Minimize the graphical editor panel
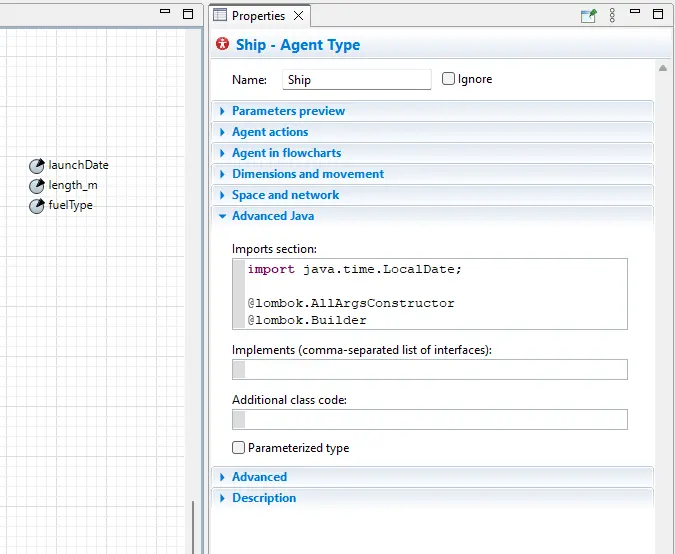Screen dimensions: 675x554 [165, 12]
